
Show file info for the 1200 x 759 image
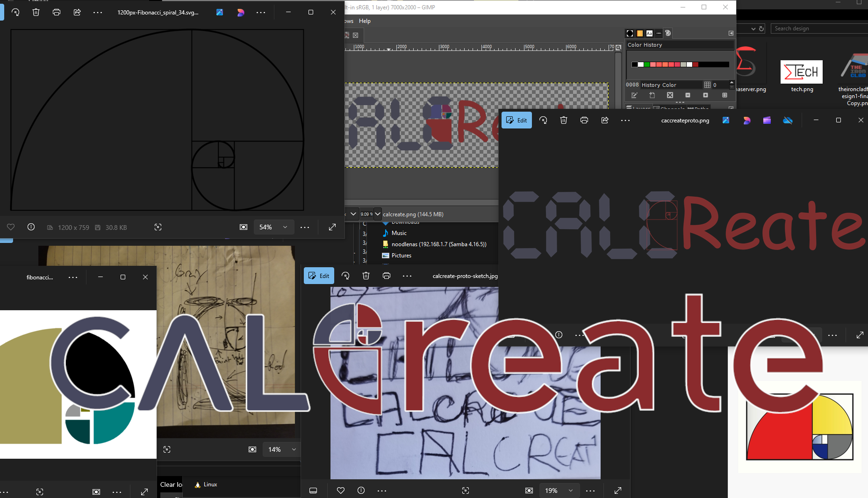tap(31, 227)
